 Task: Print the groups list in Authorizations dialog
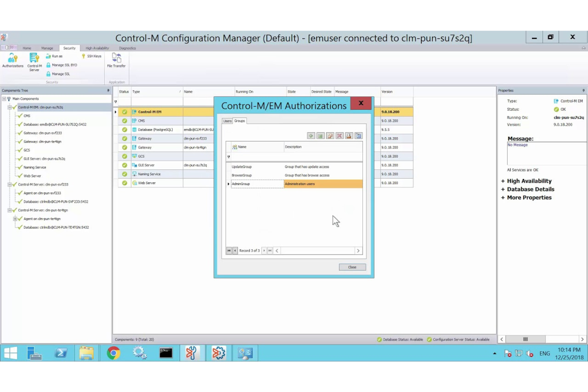349,136
